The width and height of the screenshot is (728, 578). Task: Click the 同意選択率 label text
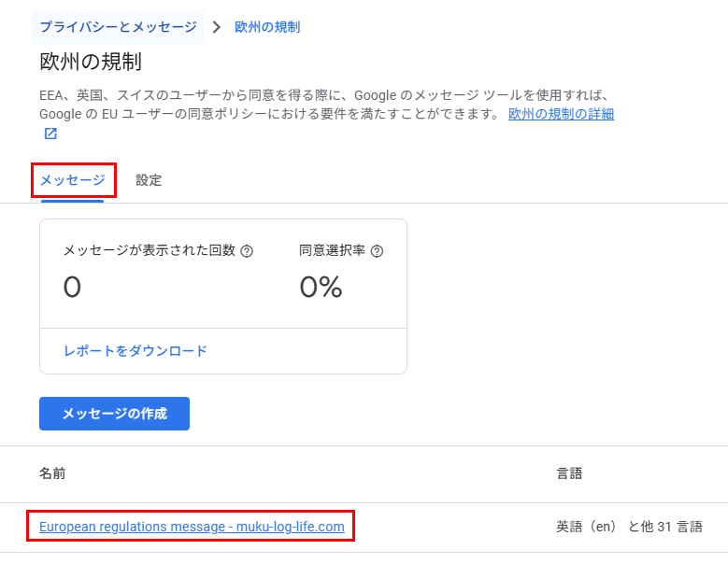coord(332,251)
